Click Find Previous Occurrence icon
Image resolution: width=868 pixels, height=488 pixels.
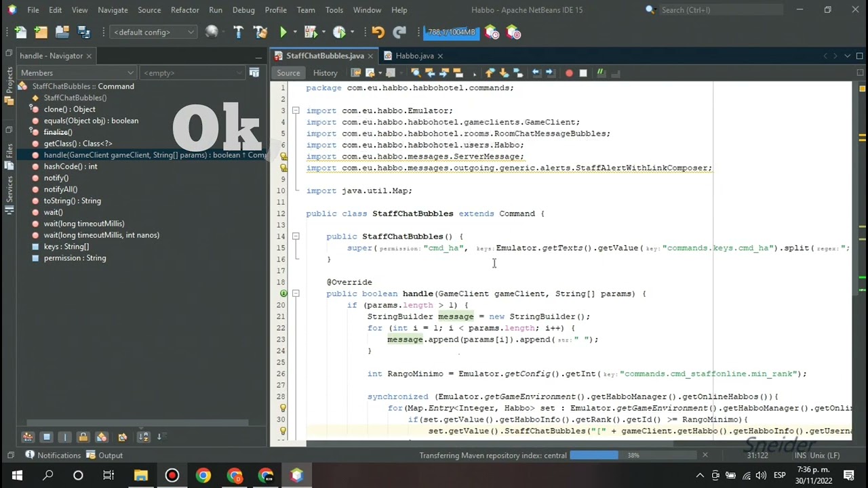click(x=431, y=73)
